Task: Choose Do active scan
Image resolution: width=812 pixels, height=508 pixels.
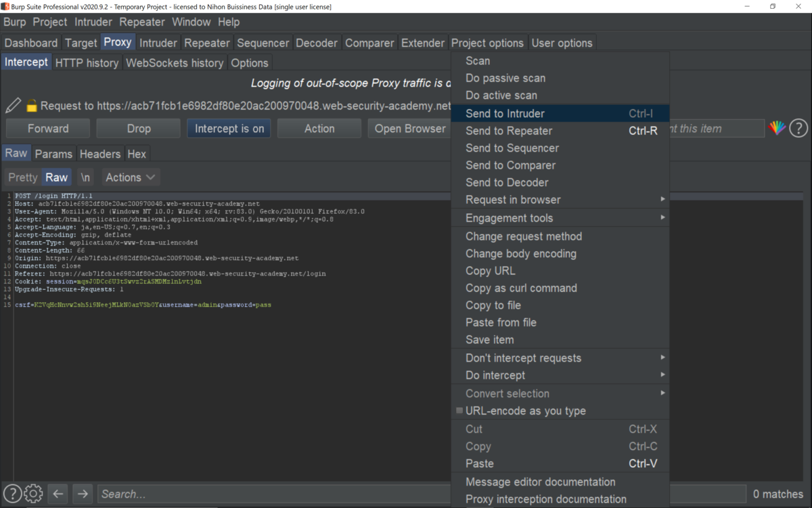Action: coord(560,96)
